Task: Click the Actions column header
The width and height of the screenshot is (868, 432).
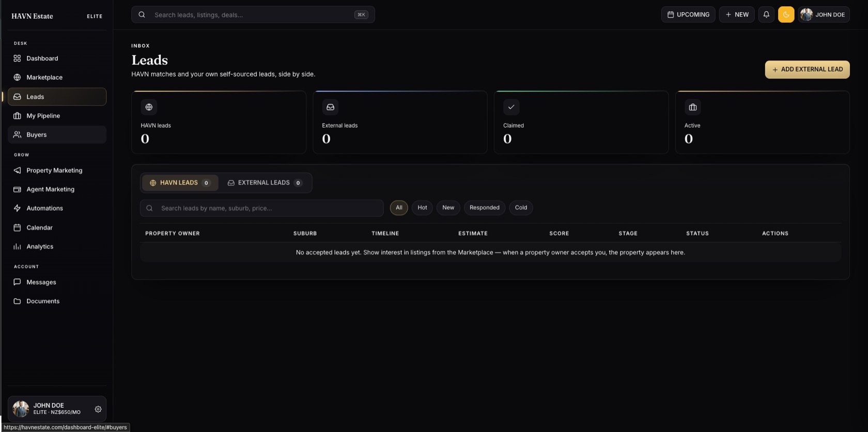Action: coord(776,234)
